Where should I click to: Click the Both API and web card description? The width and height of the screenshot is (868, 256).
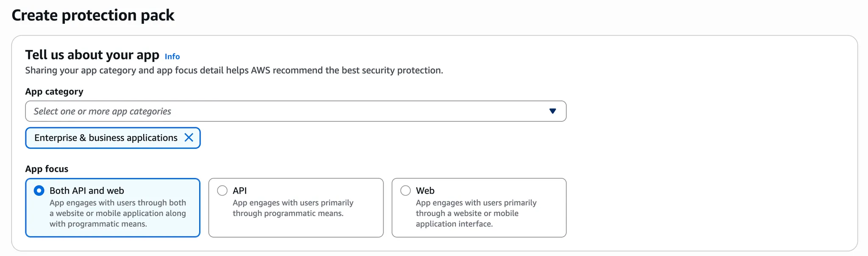pos(117,213)
